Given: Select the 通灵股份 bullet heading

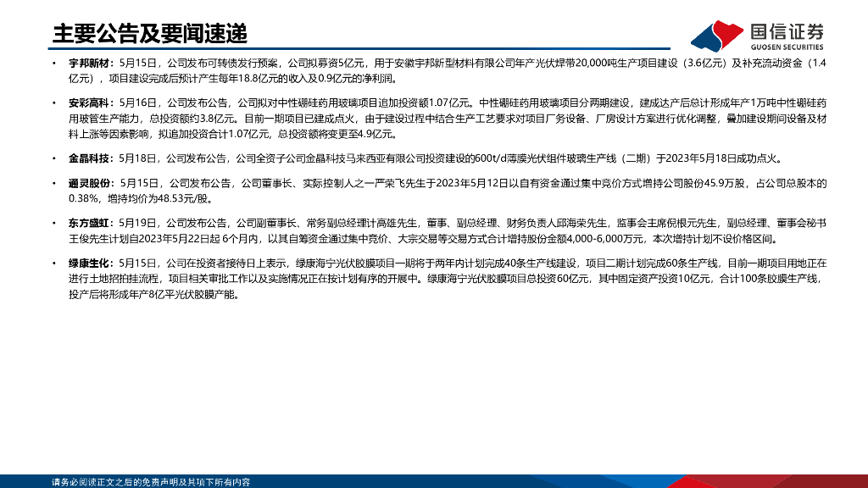Looking at the screenshot, I should (88, 183).
